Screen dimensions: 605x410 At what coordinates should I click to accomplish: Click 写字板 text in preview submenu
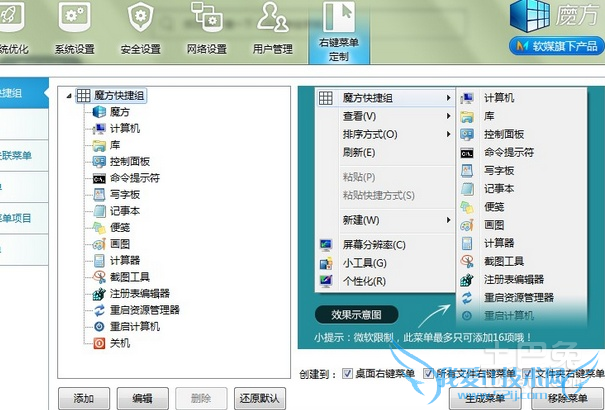click(x=499, y=170)
